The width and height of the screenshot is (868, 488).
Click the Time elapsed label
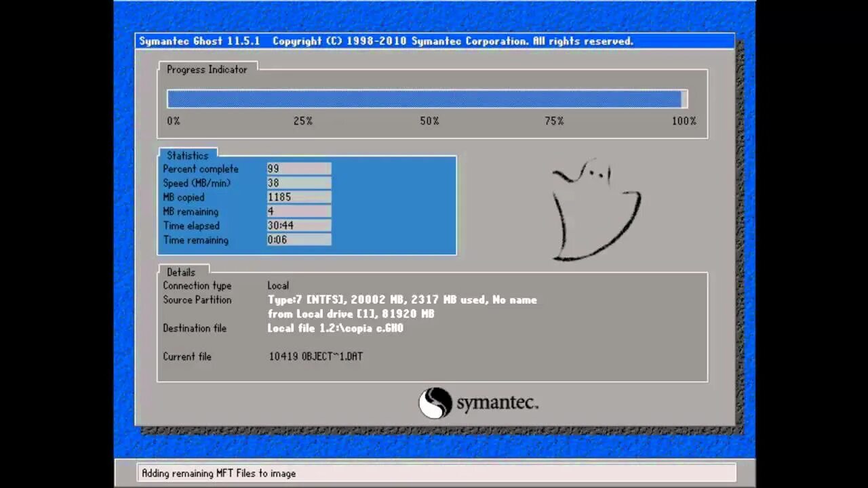[191, 226]
